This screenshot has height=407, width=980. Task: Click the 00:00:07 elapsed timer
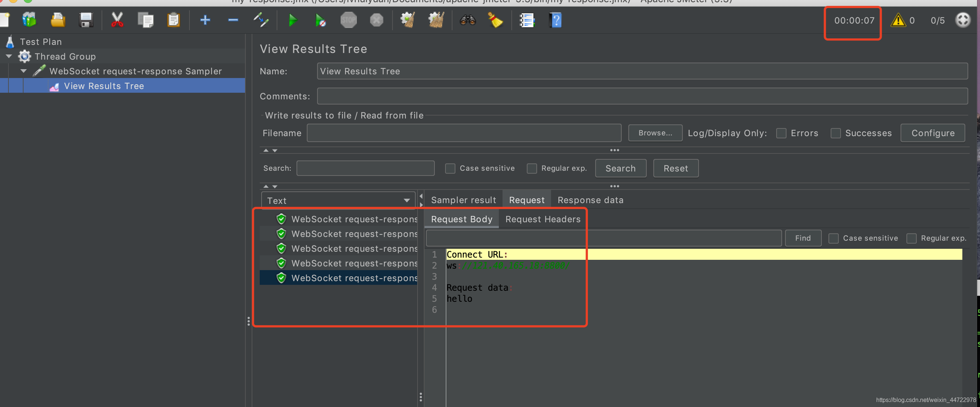[x=854, y=20]
